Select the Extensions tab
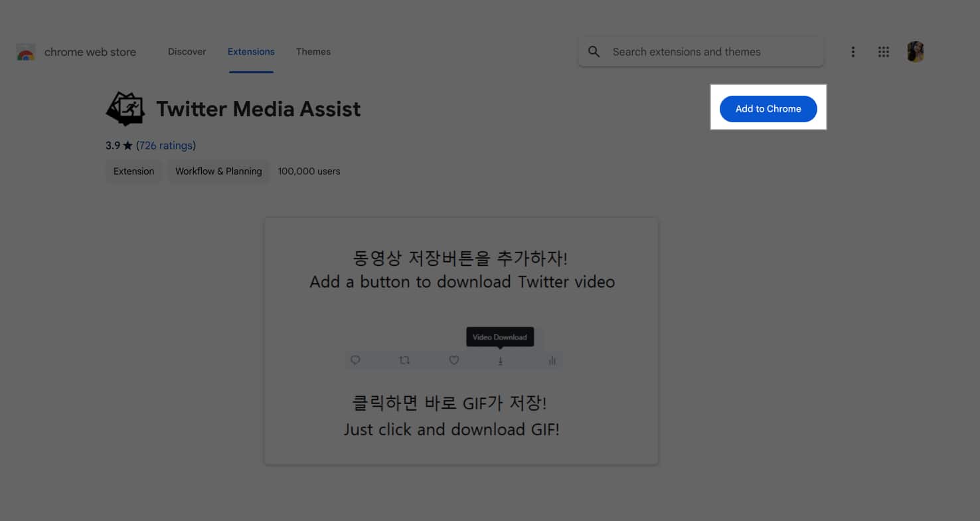The width and height of the screenshot is (980, 521). click(251, 51)
